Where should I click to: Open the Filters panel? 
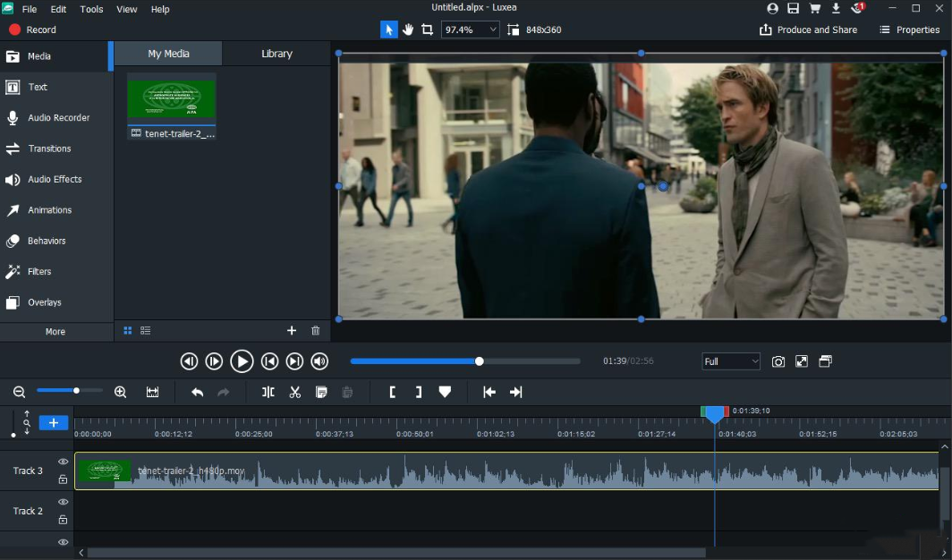click(55, 271)
